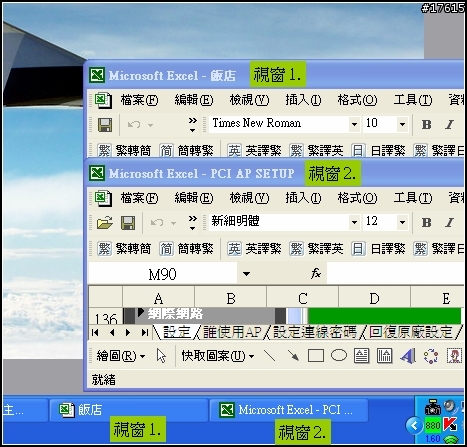The height and width of the screenshot is (447, 467).
Task: Select the Rectangle drawing tool
Action: [x=316, y=356]
